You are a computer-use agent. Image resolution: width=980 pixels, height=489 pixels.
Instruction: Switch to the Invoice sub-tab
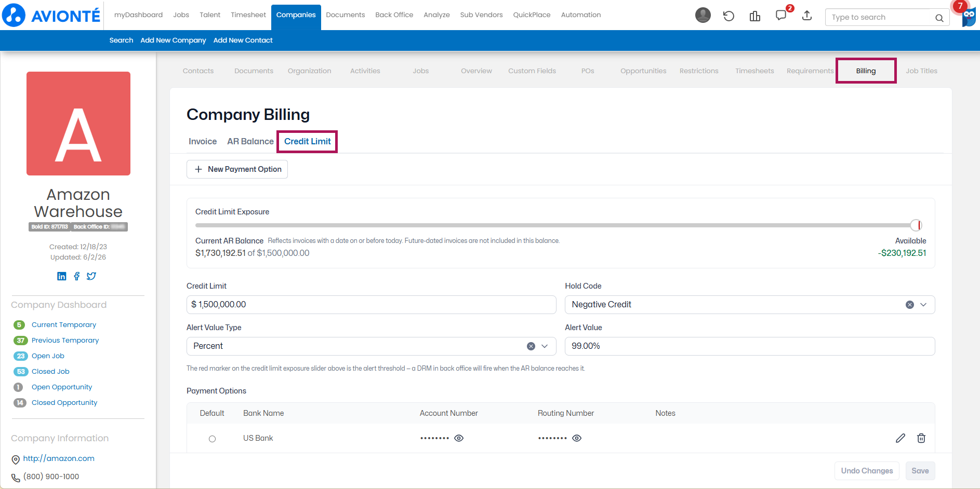pos(203,141)
